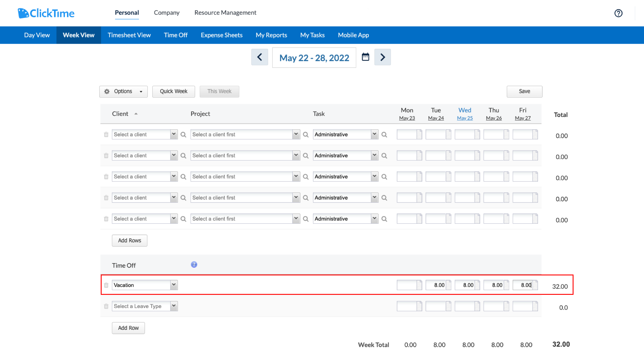Sort by Client column arrow

pyautogui.click(x=136, y=114)
